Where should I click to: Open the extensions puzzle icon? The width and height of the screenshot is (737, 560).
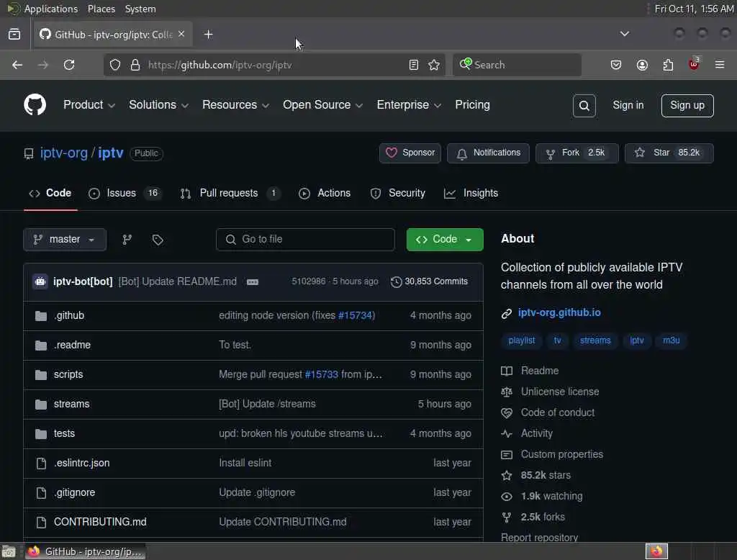(668, 65)
